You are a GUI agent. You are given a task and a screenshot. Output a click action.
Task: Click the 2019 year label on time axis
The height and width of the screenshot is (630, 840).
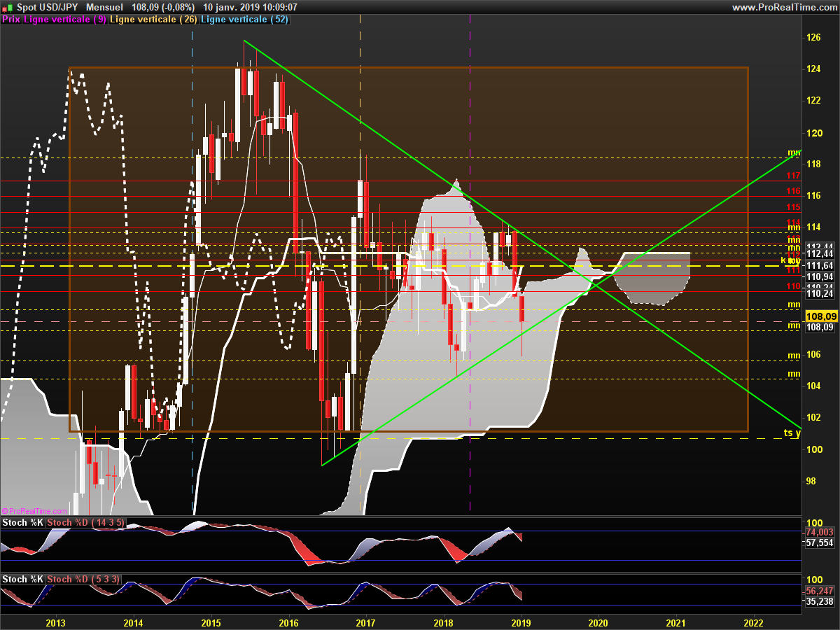pyautogui.click(x=521, y=622)
